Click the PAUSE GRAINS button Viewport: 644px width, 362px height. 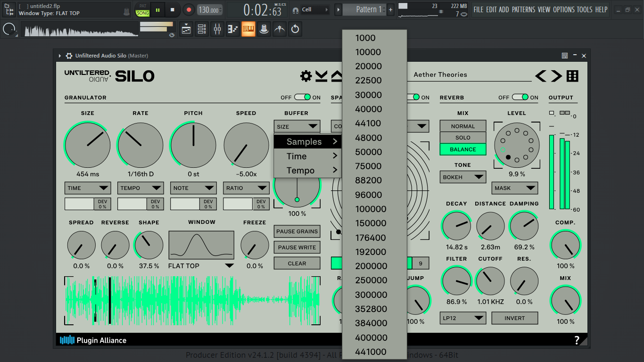297,231
